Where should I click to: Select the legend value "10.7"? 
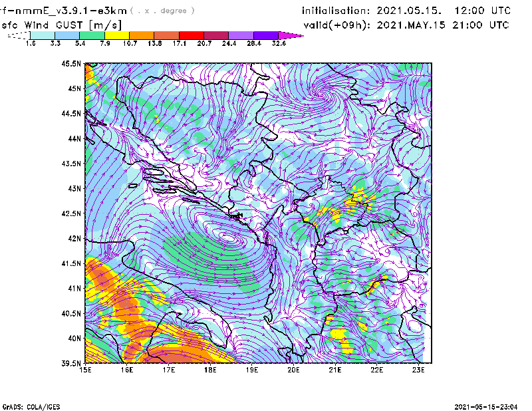click(130, 43)
